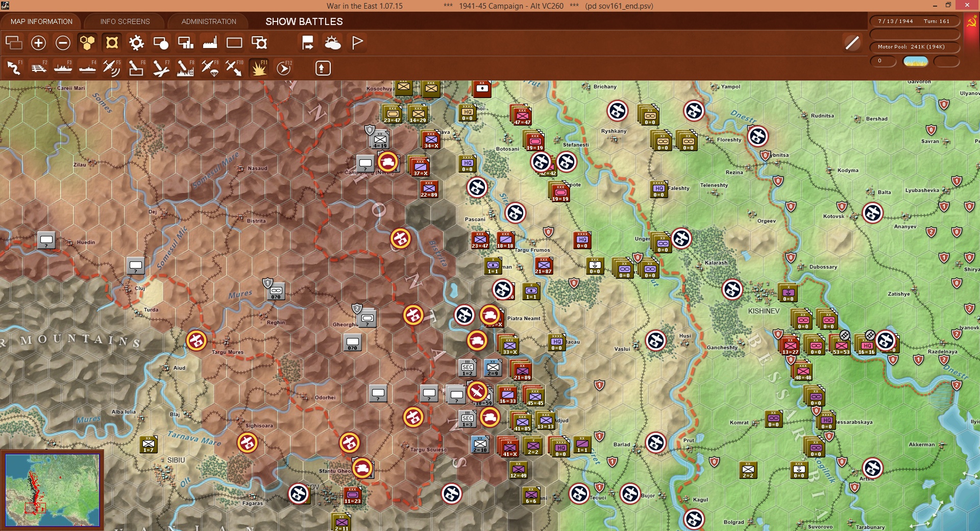980x531 pixels.
Task: Click the Fagaras town label
Action: [x=253, y=503]
